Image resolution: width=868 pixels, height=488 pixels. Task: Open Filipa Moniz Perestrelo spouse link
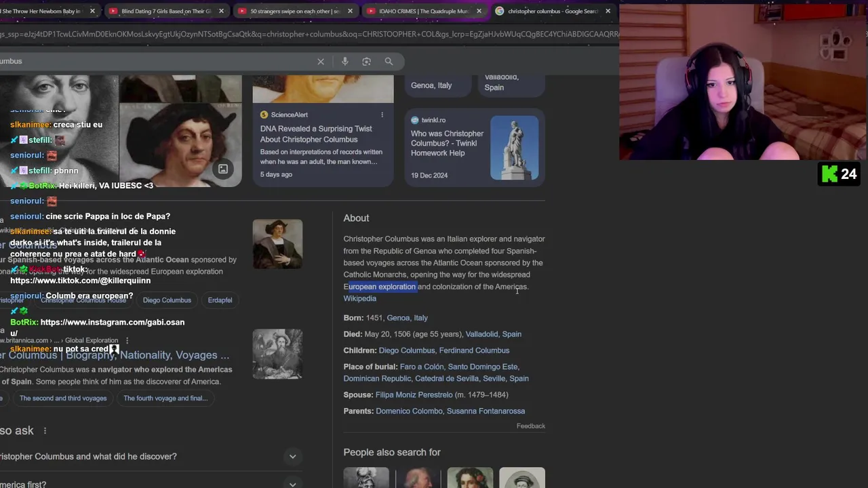414,394
